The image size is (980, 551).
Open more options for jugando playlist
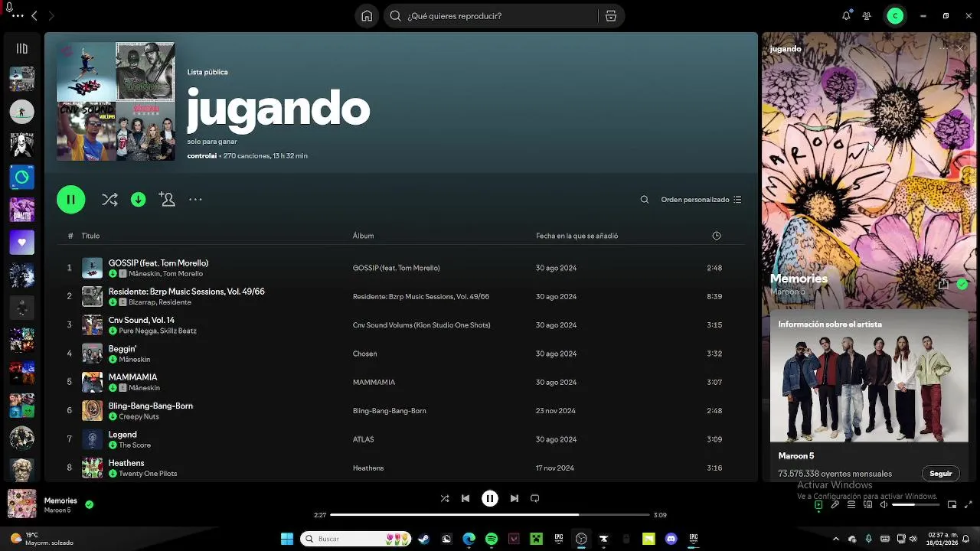pos(195,200)
